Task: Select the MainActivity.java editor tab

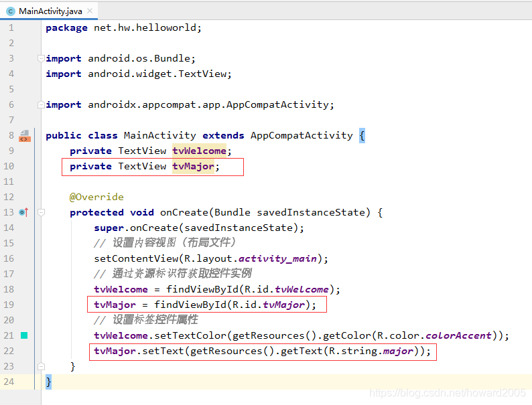Action: [49, 11]
